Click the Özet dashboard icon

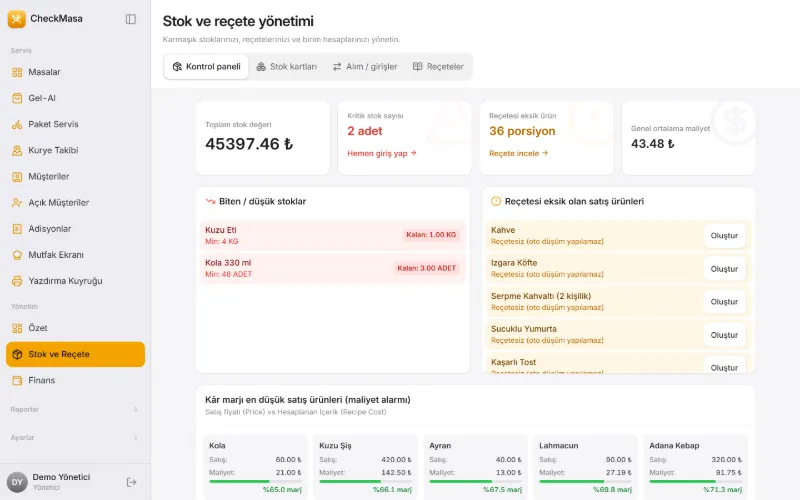17,328
